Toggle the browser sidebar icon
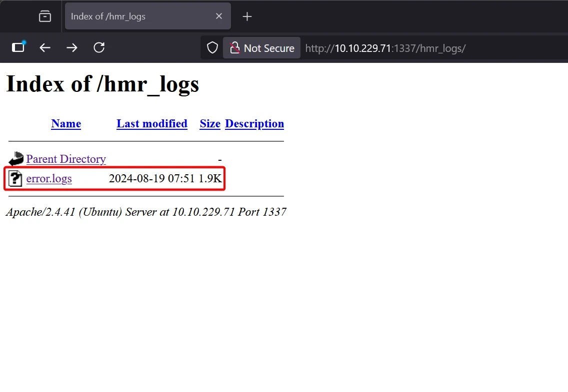Image resolution: width=568 pixels, height=392 pixels. (18, 47)
